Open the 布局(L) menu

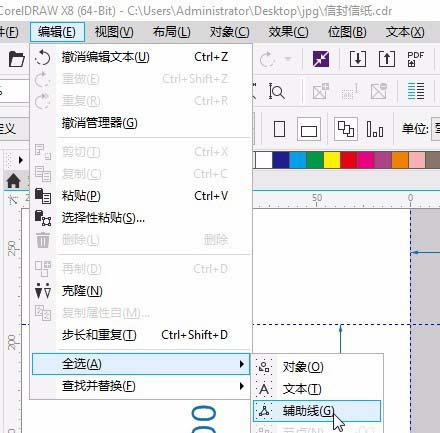(x=172, y=32)
